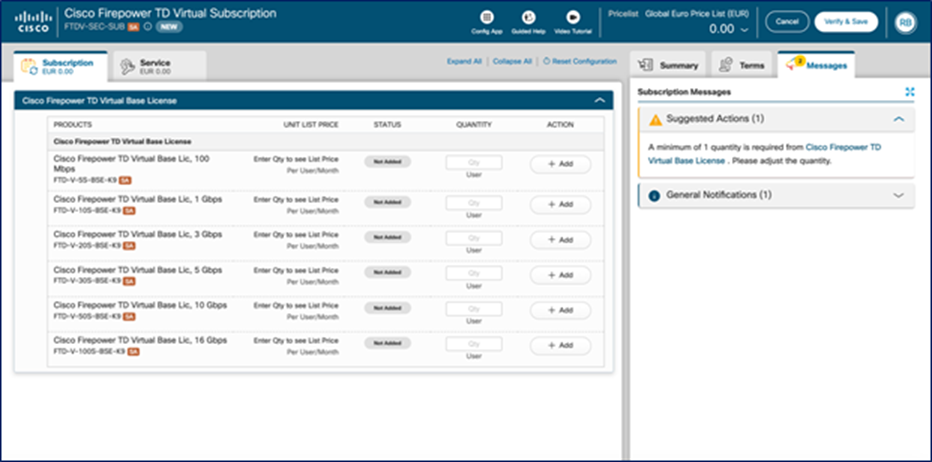Play the Video Tutorial icon

[x=573, y=17]
